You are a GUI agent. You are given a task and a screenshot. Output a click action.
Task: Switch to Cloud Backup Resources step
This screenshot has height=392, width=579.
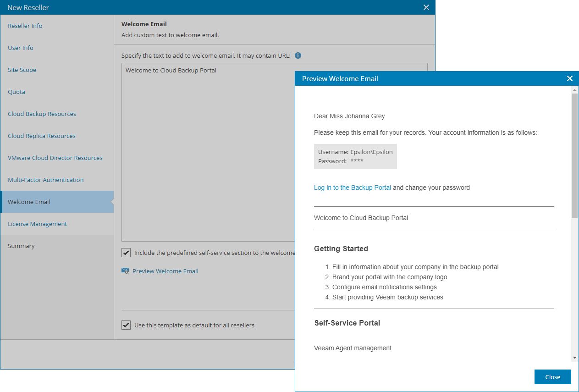point(42,114)
